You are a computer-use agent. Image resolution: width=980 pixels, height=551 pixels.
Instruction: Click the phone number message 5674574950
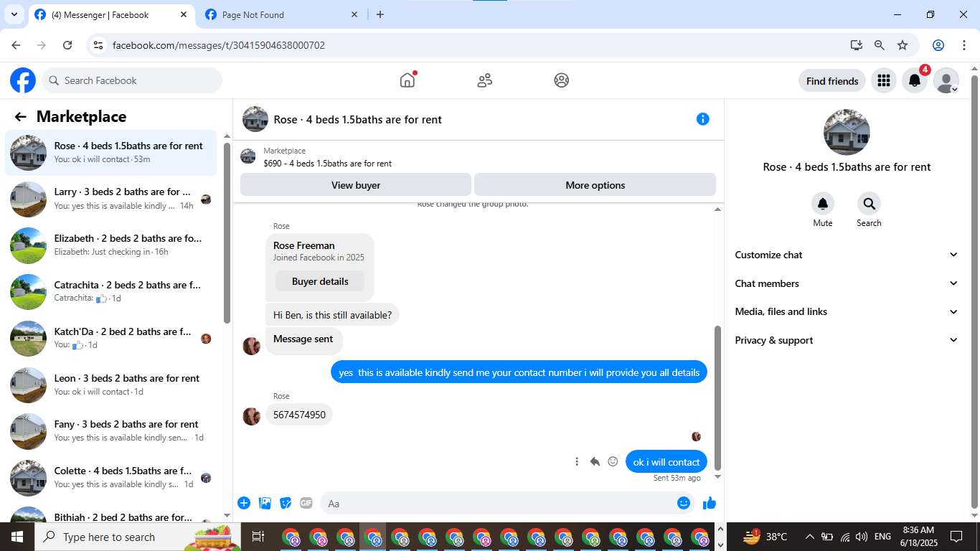coord(299,415)
